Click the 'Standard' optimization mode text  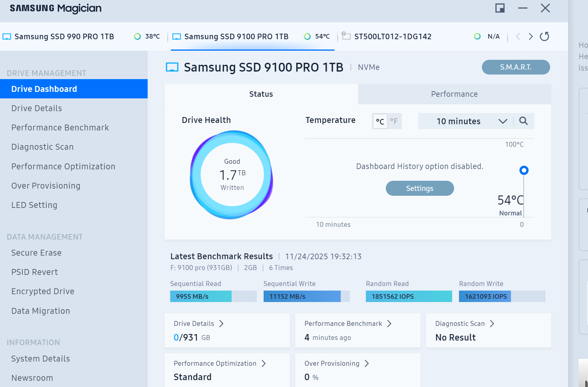193,377
